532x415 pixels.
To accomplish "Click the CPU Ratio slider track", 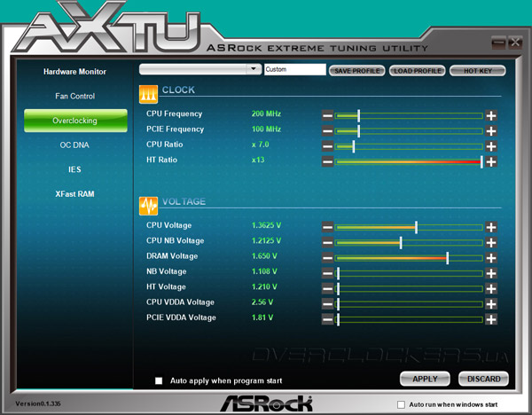I will tap(409, 146).
